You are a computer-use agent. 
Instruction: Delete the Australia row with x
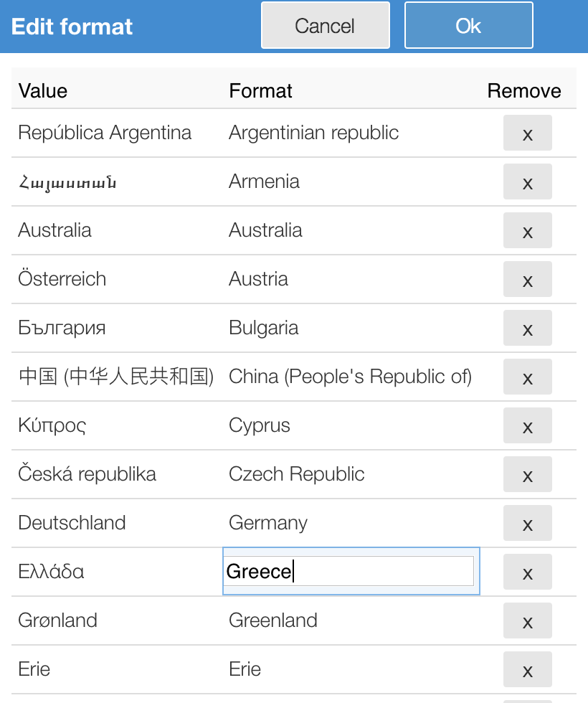527,231
